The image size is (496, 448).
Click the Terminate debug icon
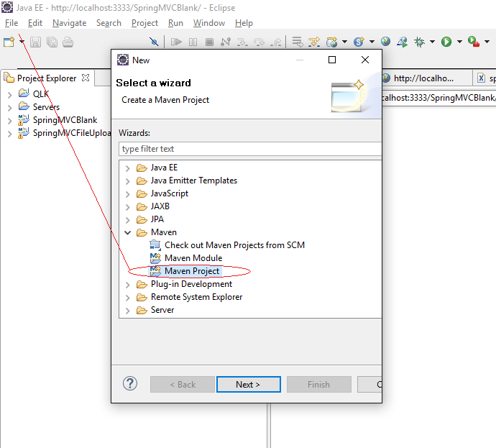[x=209, y=42]
